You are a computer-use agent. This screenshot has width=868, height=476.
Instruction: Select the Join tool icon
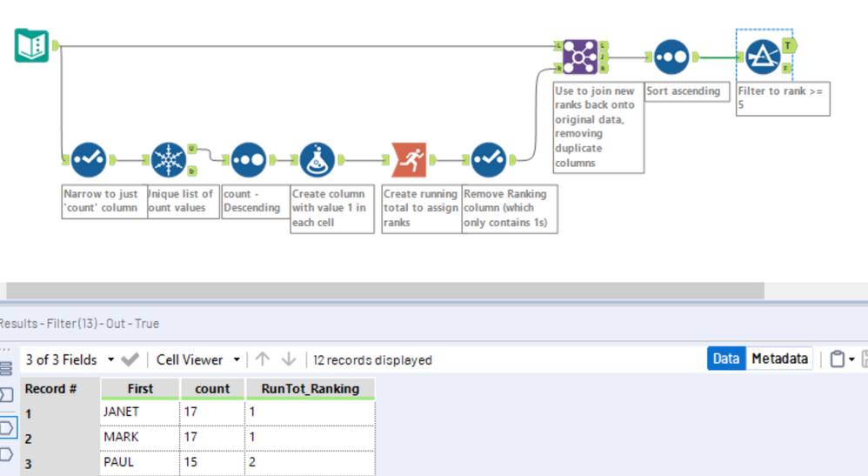click(x=579, y=57)
